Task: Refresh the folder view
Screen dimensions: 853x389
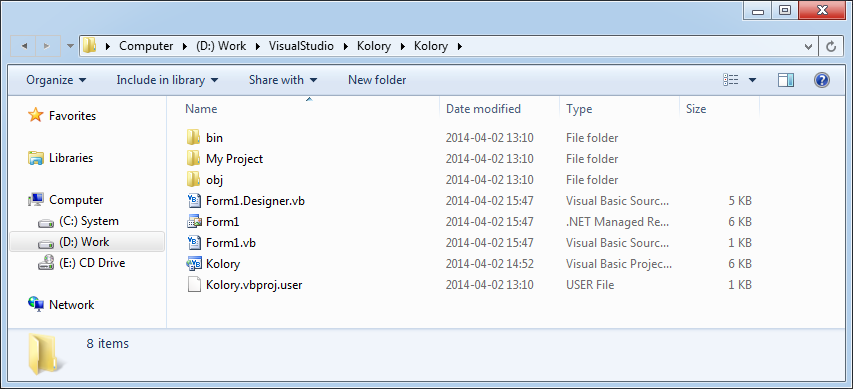Action: tap(831, 46)
